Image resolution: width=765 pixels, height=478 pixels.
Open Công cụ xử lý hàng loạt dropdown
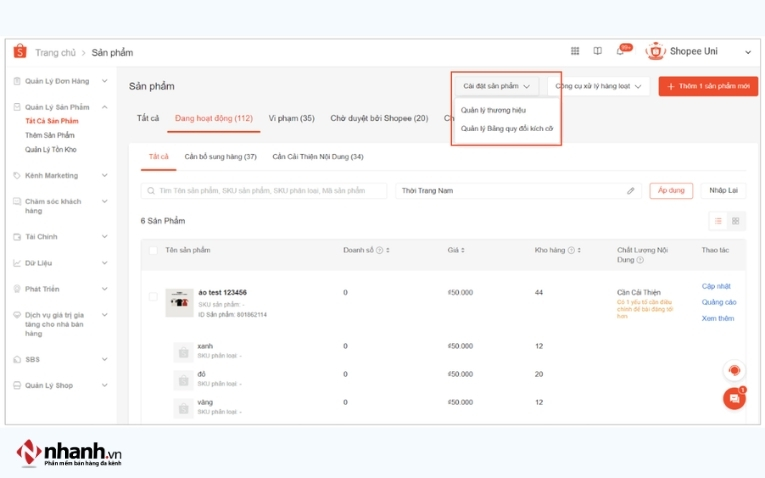pyautogui.click(x=599, y=87)
